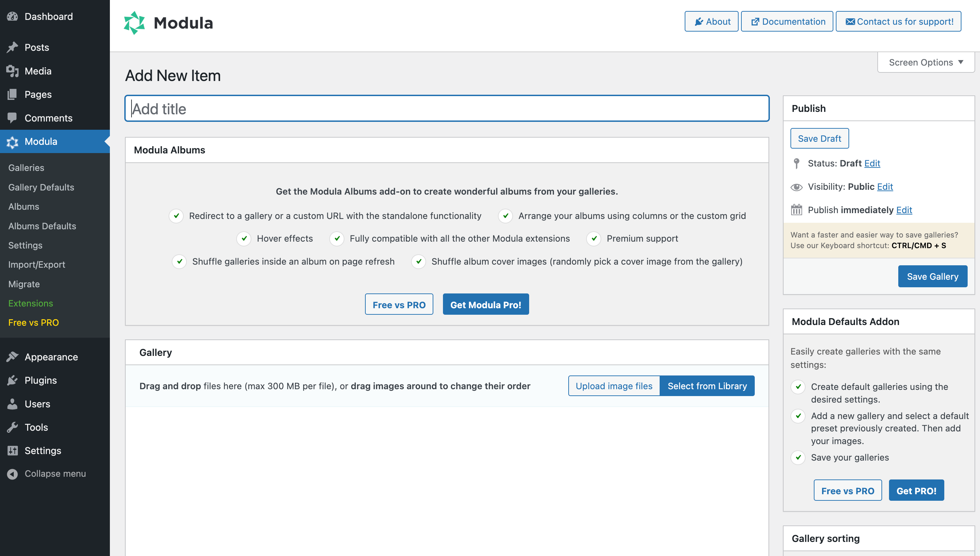Click the Users person icon
This screenshot has width=980, height=556.
point(12,404)
